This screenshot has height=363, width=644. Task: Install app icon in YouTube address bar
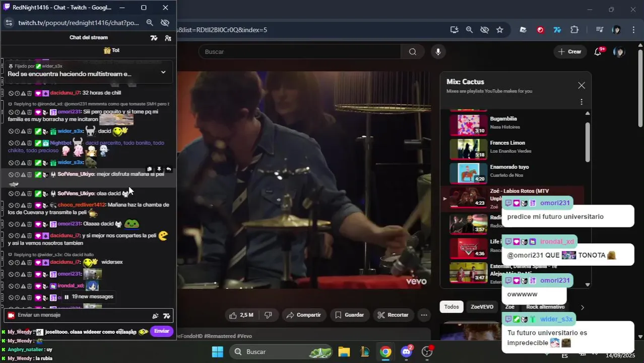[x=454, y=30]
